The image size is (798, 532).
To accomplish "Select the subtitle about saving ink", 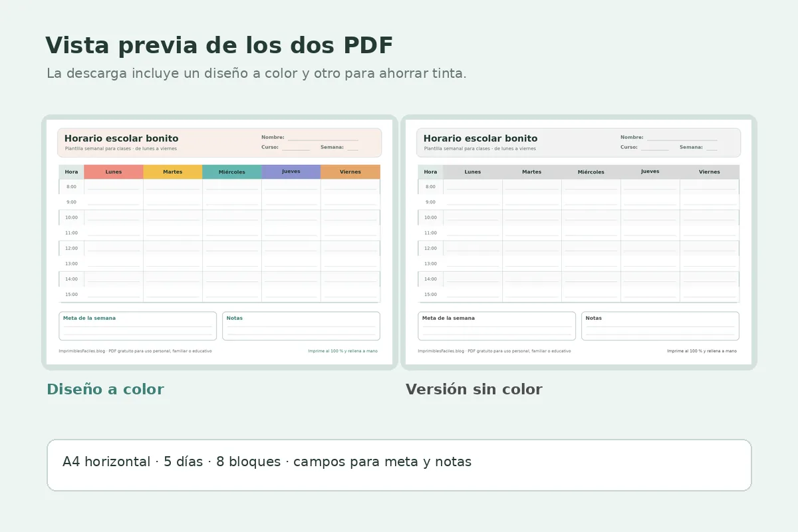I will pos(257,74).
